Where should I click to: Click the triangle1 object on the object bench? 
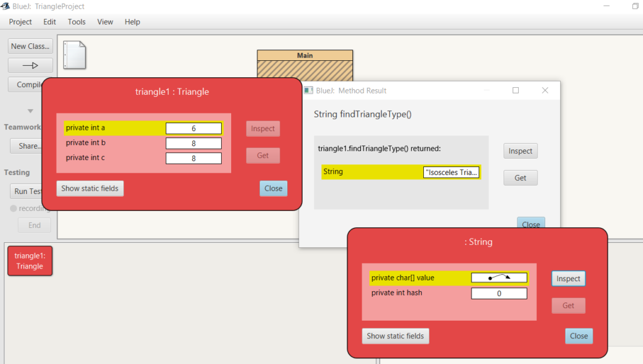pos(30,261)
